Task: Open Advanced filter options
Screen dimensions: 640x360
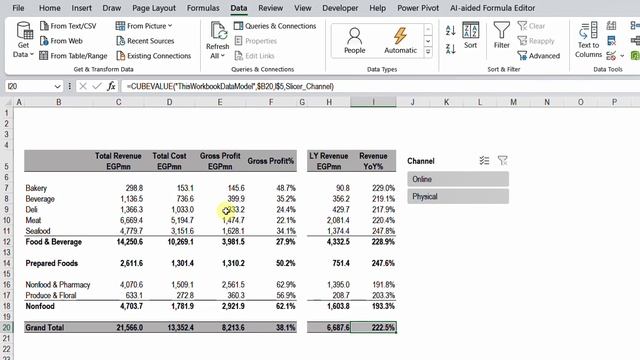Action: (538, 56)
